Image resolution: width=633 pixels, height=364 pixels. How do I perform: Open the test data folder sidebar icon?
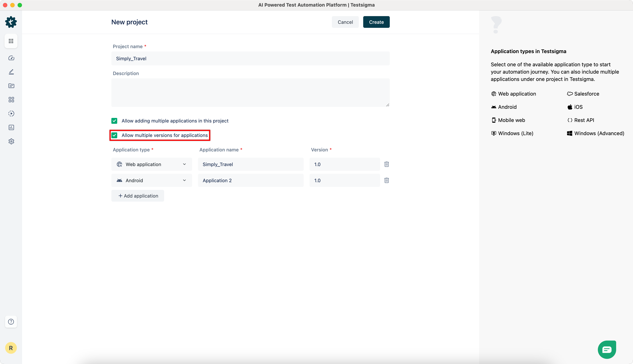coord(11,86)
